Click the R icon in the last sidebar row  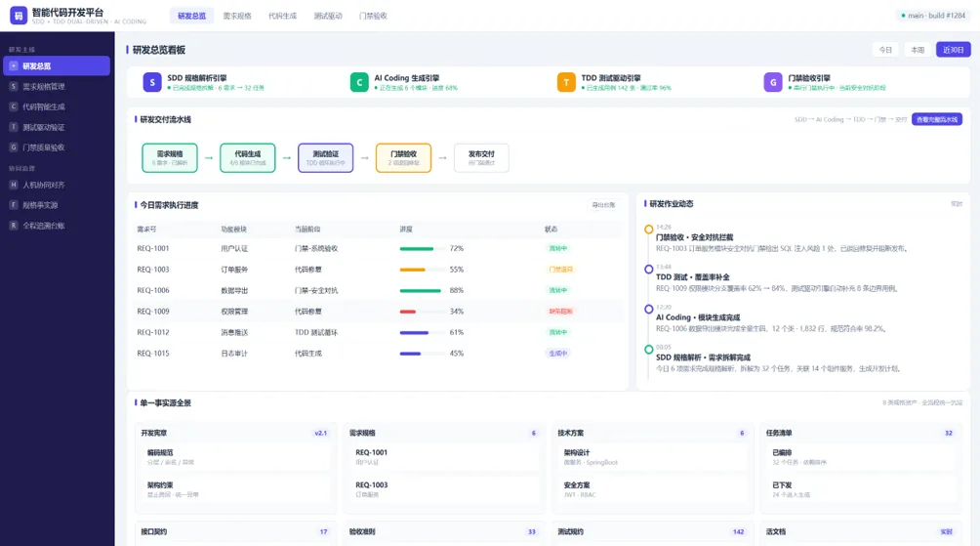pos(13,226)
